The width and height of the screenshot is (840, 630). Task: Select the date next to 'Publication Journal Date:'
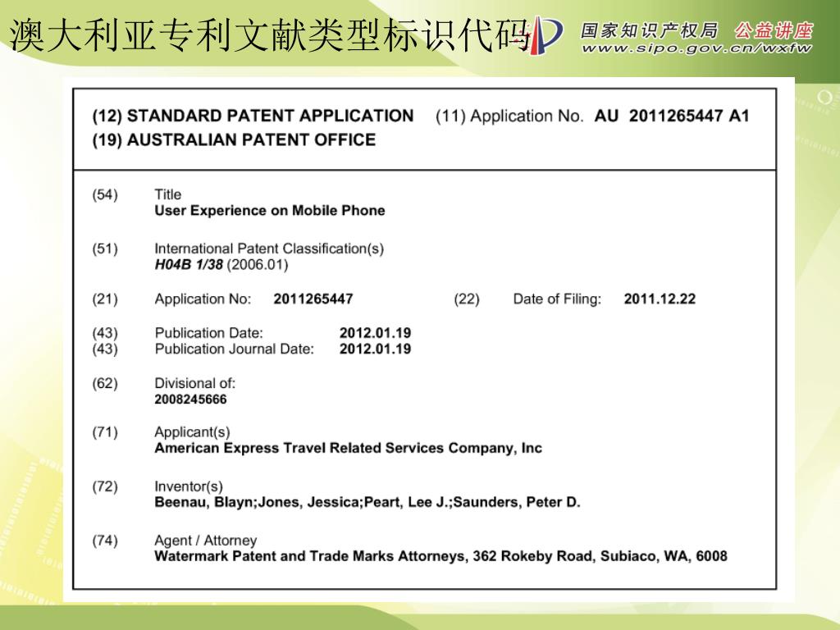click(x=376, y=349)
